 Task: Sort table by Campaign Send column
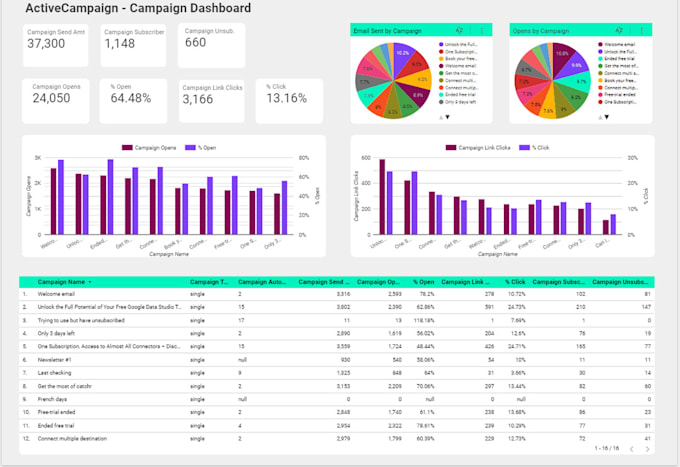pyautogui.click(x=324, y=282)
